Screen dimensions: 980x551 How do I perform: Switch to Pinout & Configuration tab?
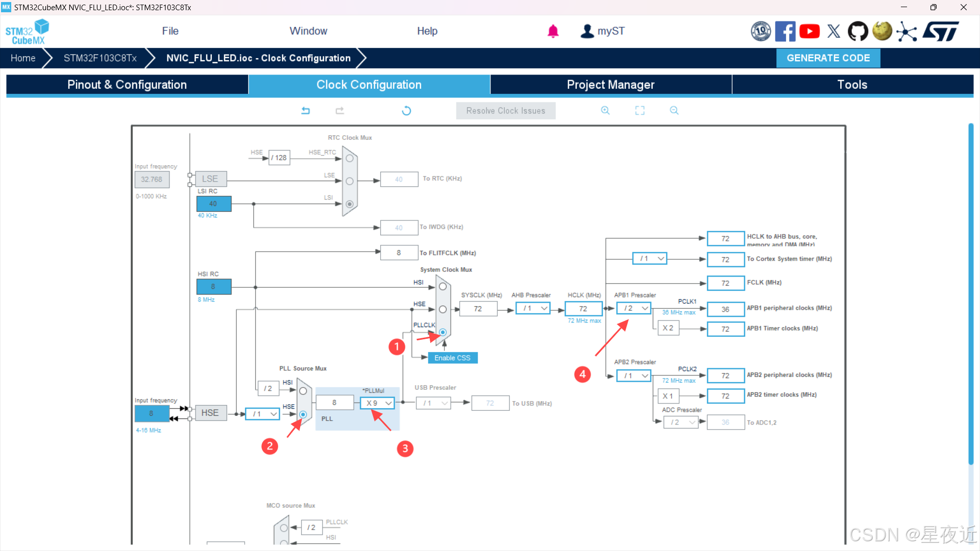(x=127, y=85)
